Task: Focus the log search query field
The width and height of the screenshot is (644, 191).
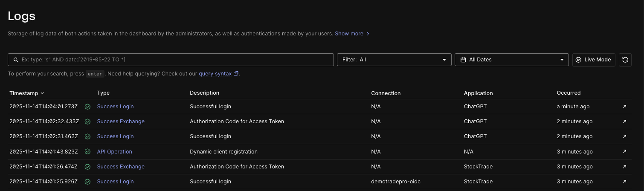Action: point(175,60)
